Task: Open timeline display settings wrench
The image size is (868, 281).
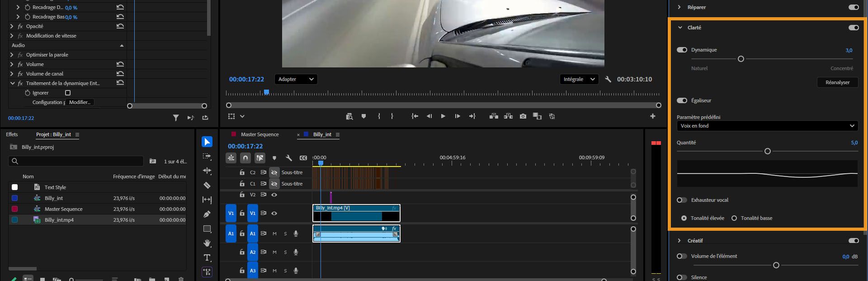Action: click(288, 158)
